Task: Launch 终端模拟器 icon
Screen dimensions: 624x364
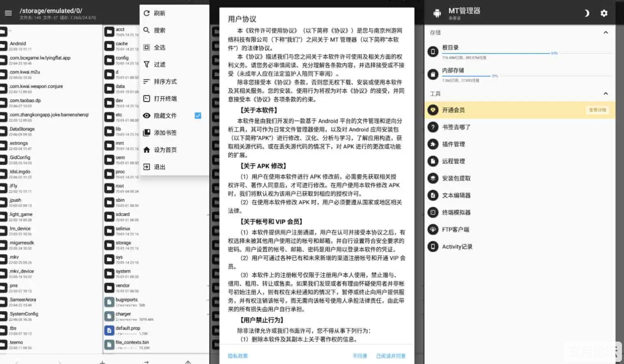Action: point(433,212)
